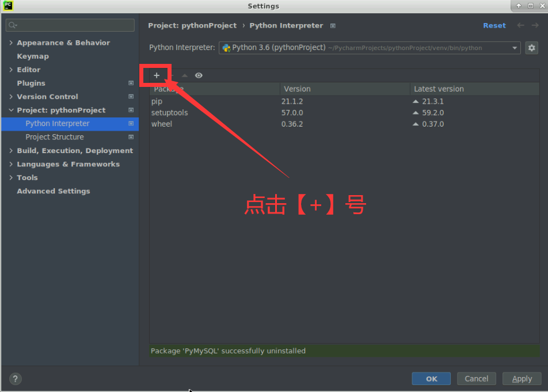Click the upgrade marker beside pip 21.3.1
Screen dimensions: 548x392
click(x=417, y=101)
